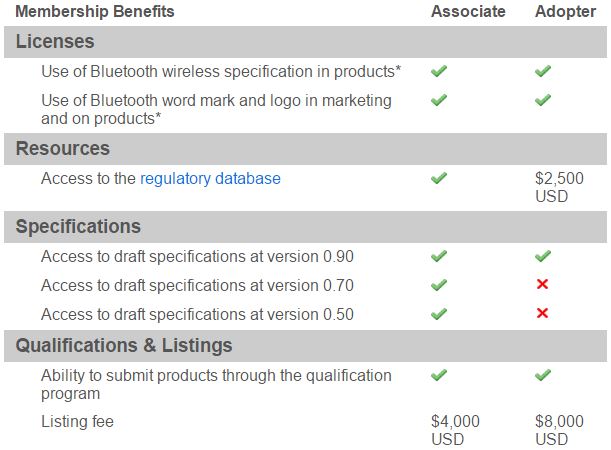Click the $2,500 USD Adopter price
This screenshot has width=611, height=450.
(x=559, y=187)
